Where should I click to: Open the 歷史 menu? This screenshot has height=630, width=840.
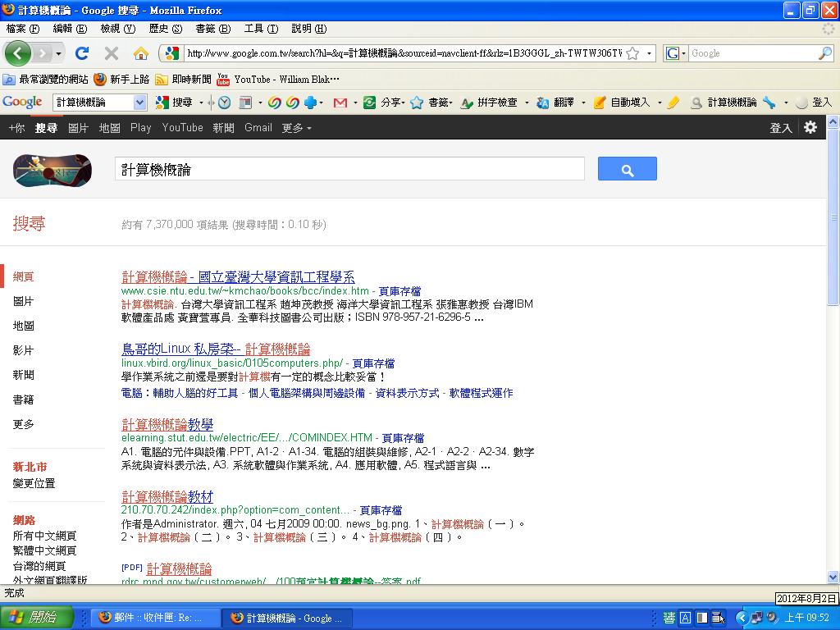166,29
